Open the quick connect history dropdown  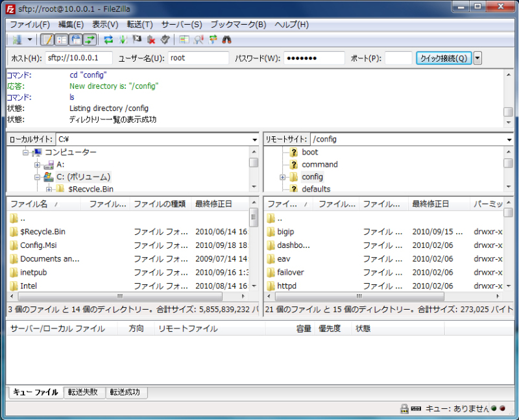tap(478, 58)
